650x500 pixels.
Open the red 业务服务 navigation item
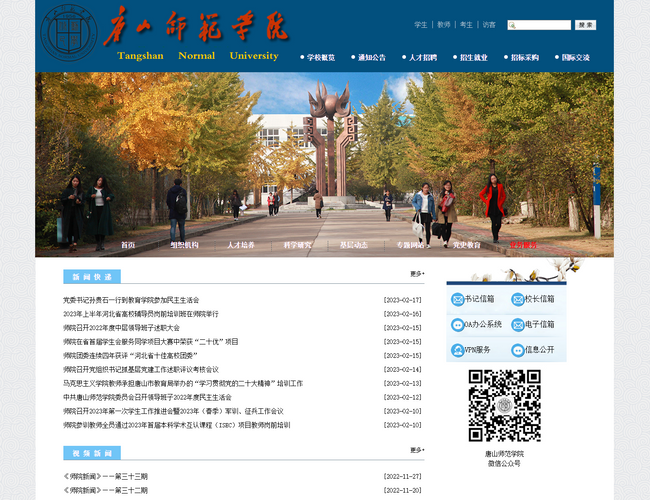click(523, 245)
